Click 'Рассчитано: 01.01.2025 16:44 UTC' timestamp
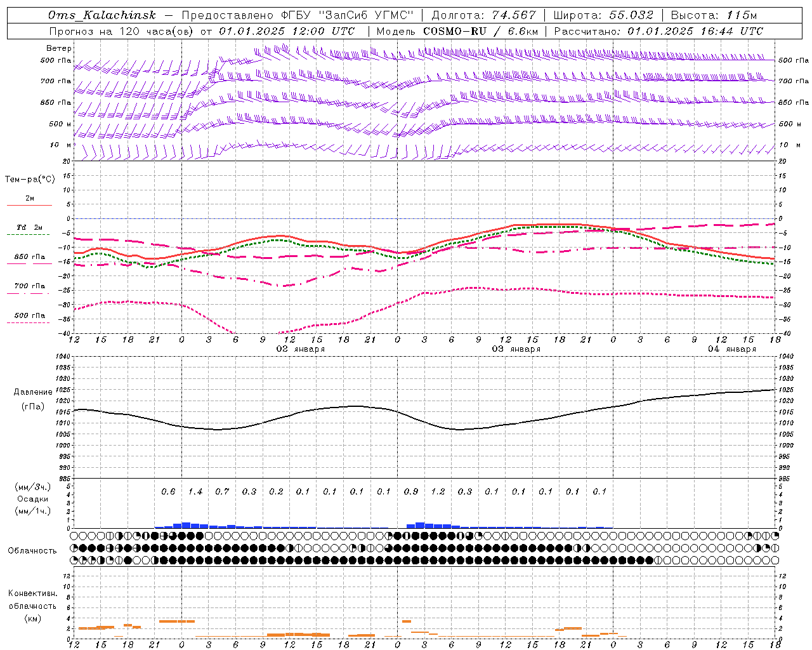812x650 pixels. pyautogui.click(x=658, y=31)
